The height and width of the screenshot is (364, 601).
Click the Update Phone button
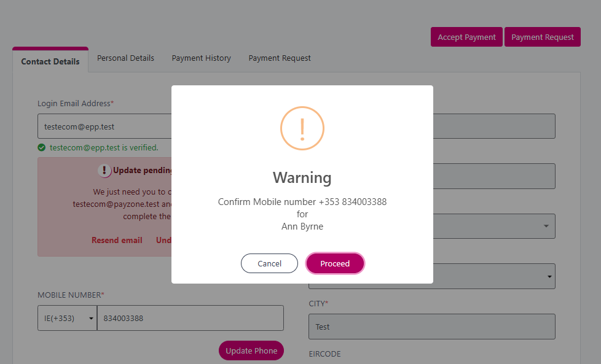(251, 350)
